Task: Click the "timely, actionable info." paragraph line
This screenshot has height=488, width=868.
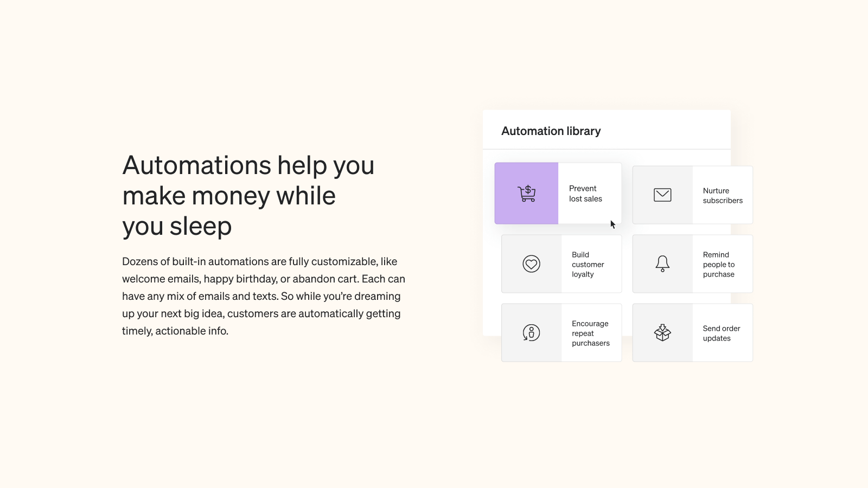Action: coord(175,331)
